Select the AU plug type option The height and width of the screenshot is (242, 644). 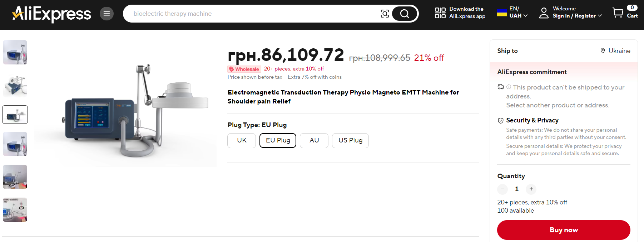(314, 140)
